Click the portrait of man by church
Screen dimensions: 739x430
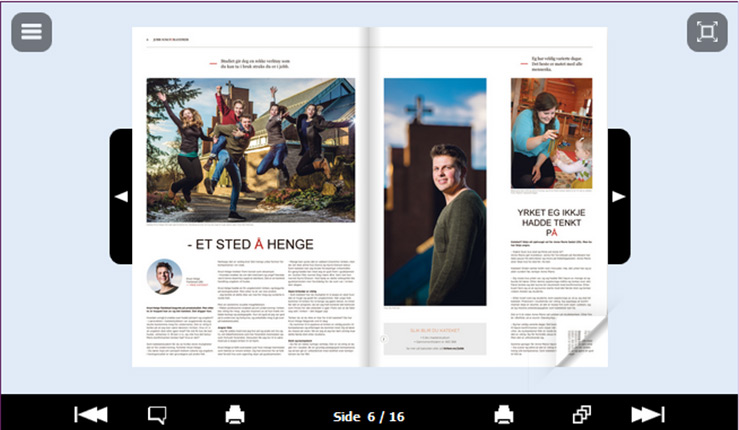pos(435,192)
